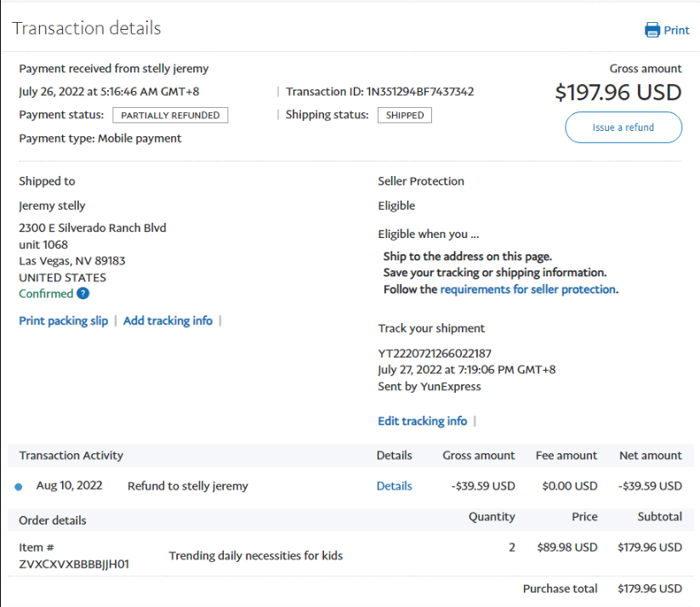Image resolution: width=700 pixels, height=607 pixels.
Task: Open the Print packing slip link
Action: tap(64, 321)
